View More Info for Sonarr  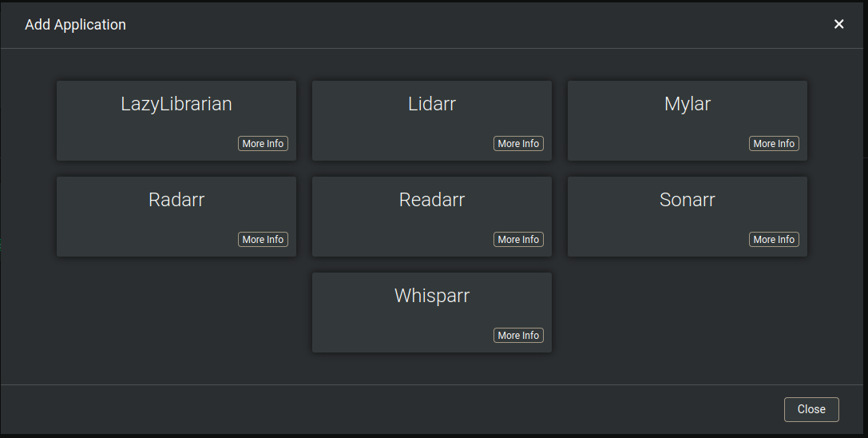point(774,240)
